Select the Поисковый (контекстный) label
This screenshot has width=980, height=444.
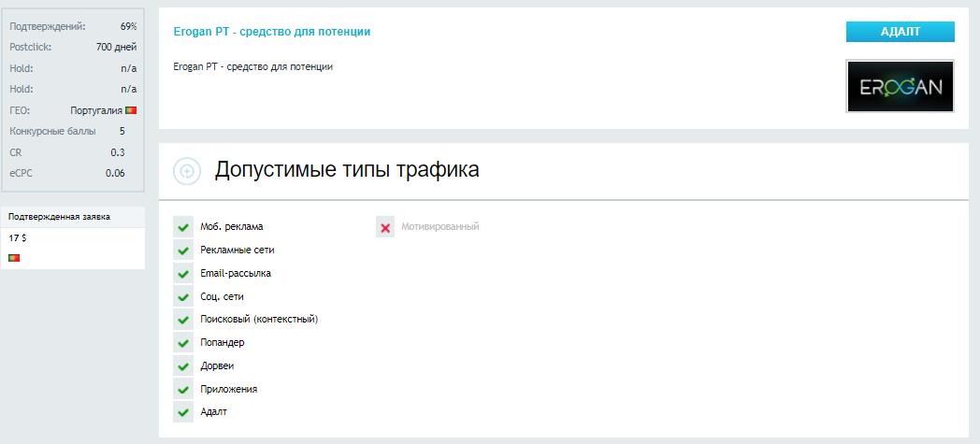(259, 319)
